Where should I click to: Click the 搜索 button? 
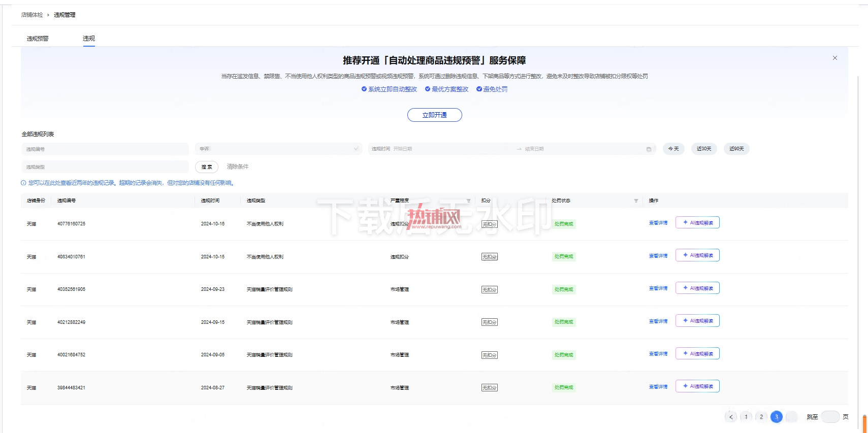point(207,167)
